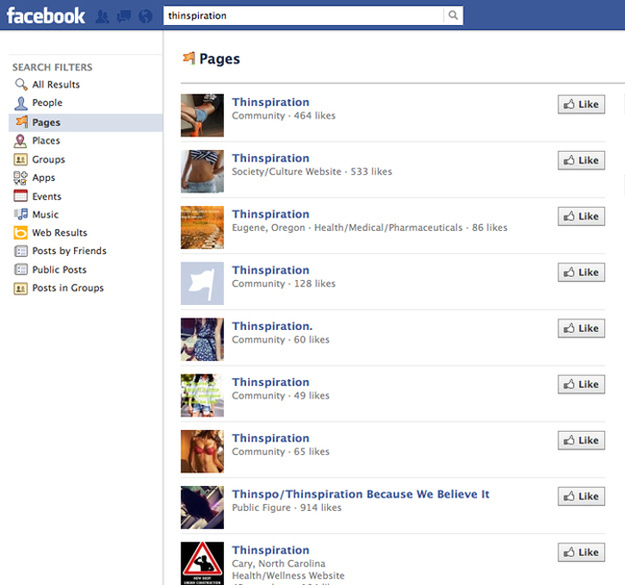The width and height of the screenshot is (625, 585).
Task: Select the Music filter
Action: (86, 215)
